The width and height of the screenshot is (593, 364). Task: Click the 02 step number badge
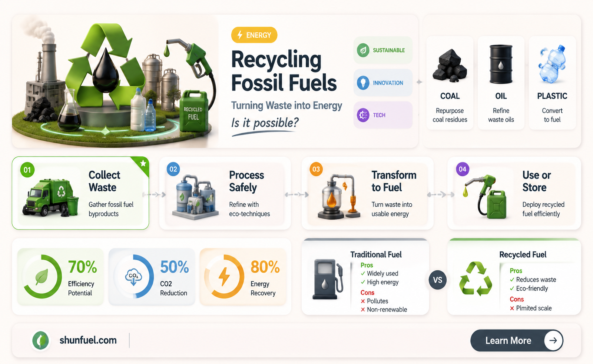(x=173, y=169)
